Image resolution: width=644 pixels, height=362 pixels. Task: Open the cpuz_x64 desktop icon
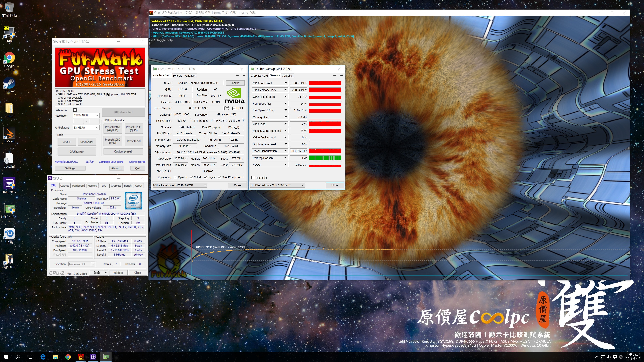click(9, 185)
